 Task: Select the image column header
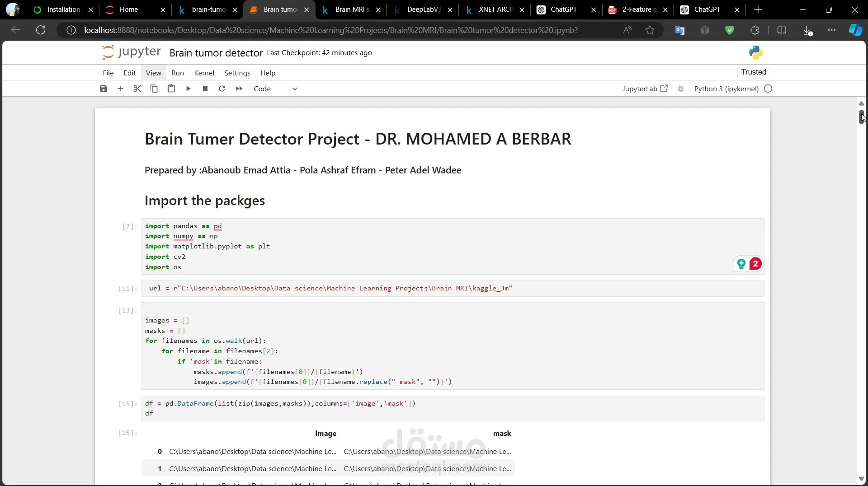[x=325, y=434]
